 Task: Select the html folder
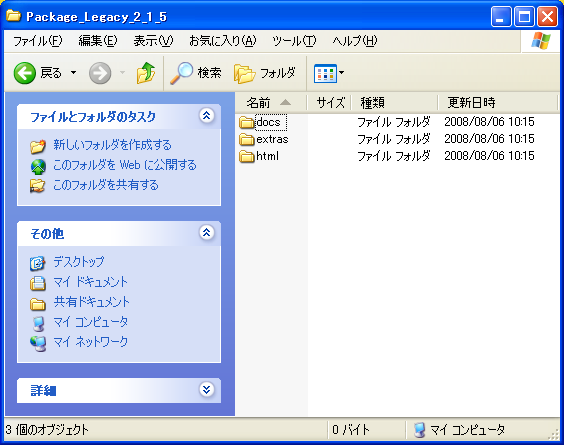pos(259,156)
